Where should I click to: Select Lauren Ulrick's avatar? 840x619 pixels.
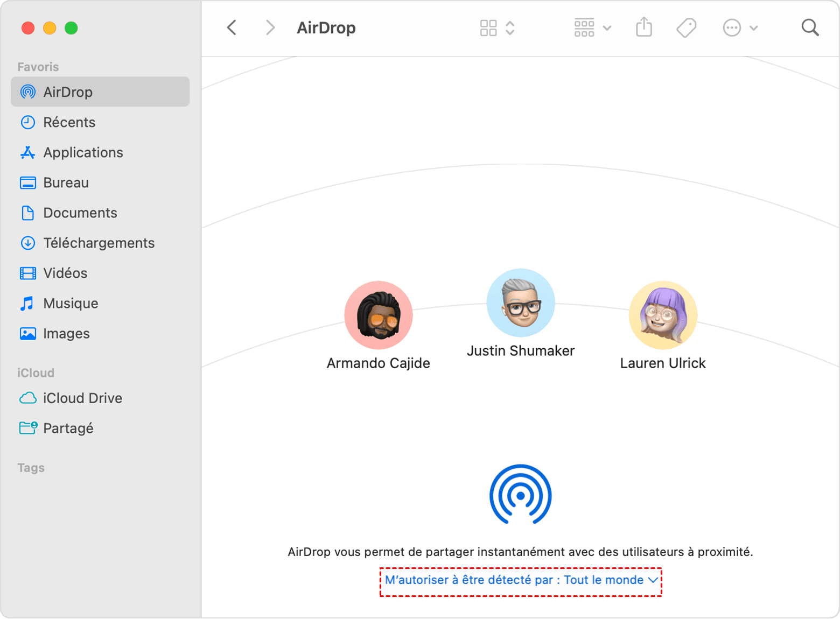point(663,315)
